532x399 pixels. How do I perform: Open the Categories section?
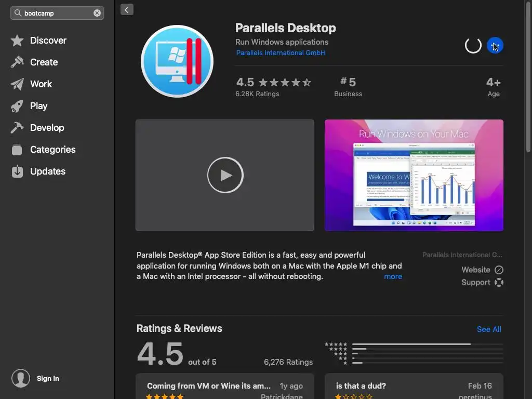[x=52, y=149]
